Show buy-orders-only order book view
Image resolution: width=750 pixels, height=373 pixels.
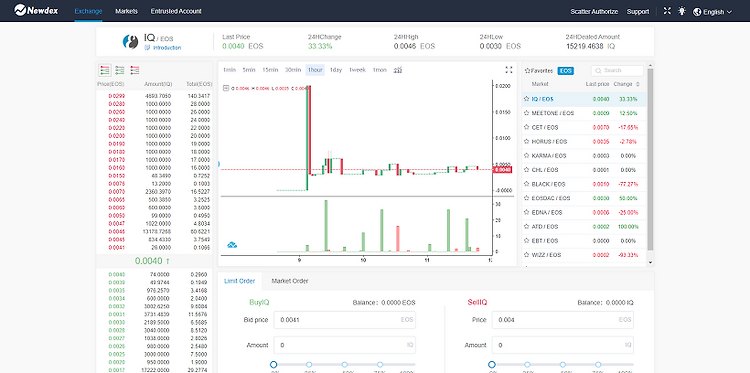(120, 70)
